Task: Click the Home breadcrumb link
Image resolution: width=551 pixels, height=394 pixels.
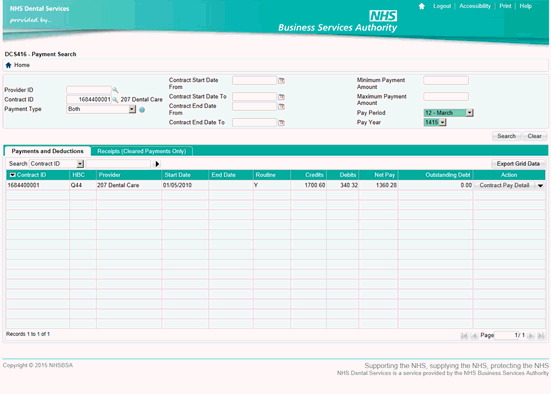Action: (x=22, y=65)
